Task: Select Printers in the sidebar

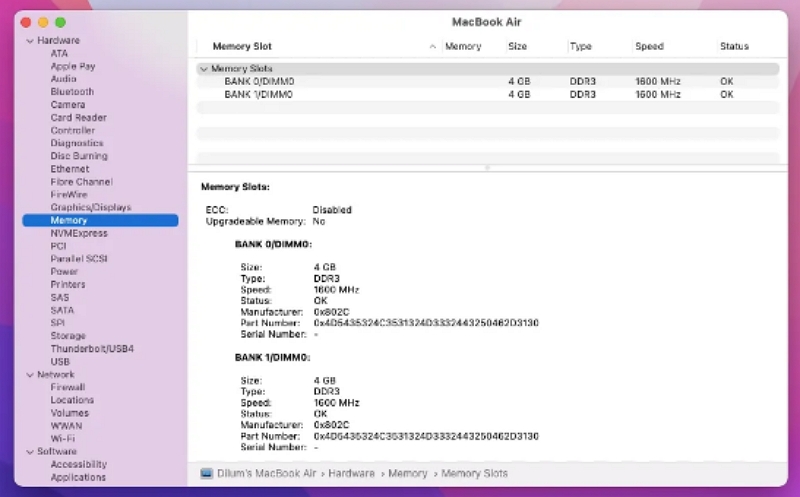Action: pos(68,285)
